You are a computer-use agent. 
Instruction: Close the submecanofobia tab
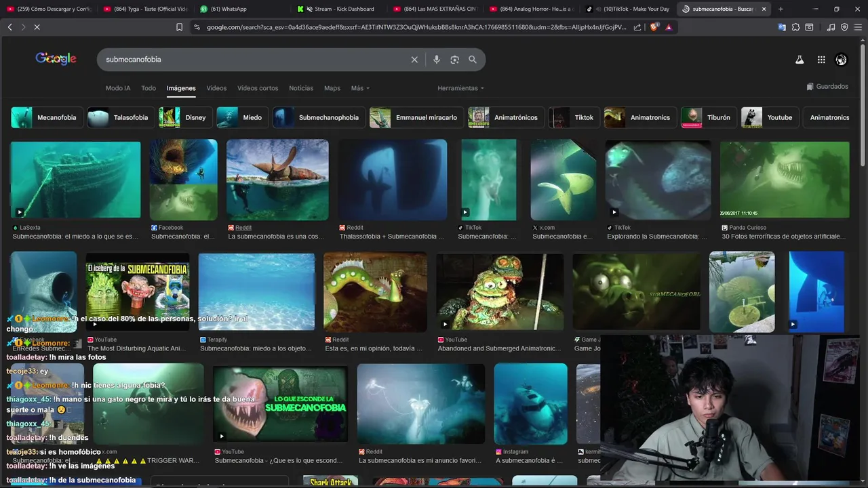coord(764,9)
